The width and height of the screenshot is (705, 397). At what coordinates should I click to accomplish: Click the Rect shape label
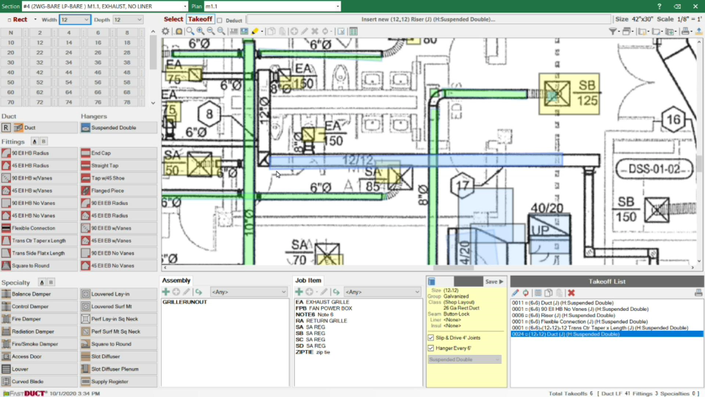tap(20, 20)
